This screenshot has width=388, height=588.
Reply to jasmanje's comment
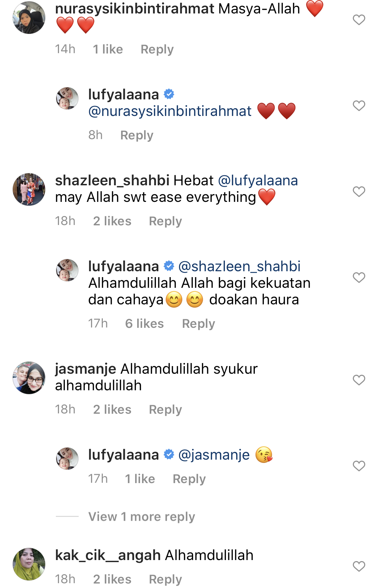165,410
